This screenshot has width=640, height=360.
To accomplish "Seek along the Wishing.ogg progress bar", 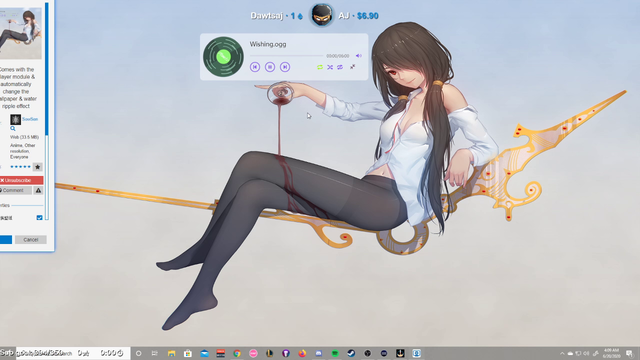I will click(286, 56).
